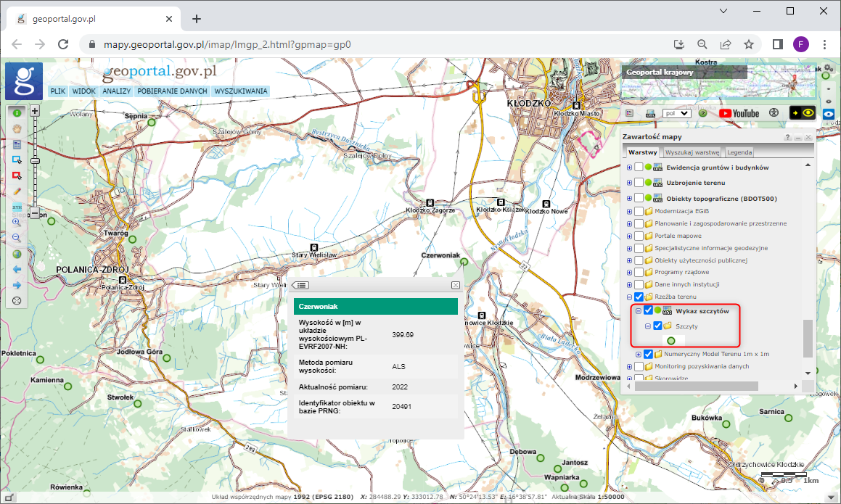Check the Uzbrojenie terenu layer box
Screen dimensions: 841x504
[x=639, y=183]
